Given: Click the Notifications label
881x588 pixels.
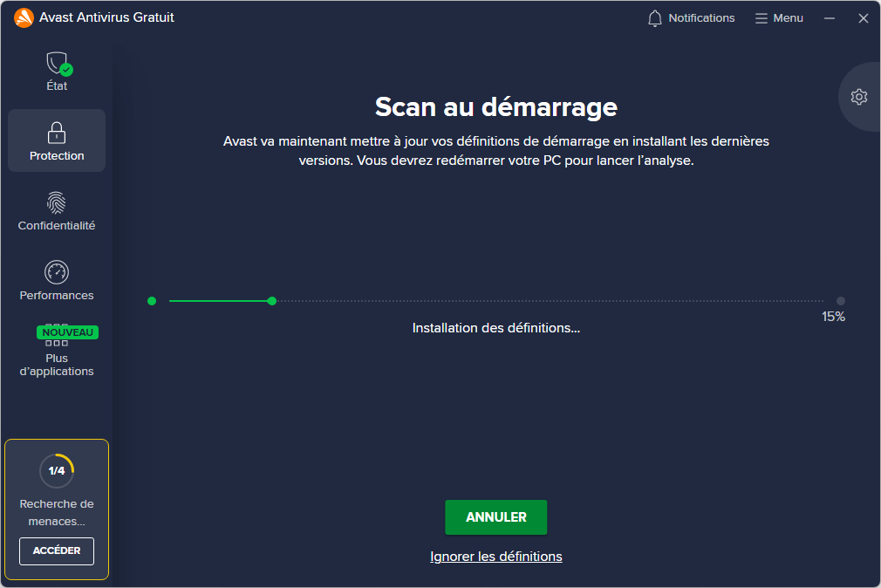Looking at the screenshot, I should (701, 18).
